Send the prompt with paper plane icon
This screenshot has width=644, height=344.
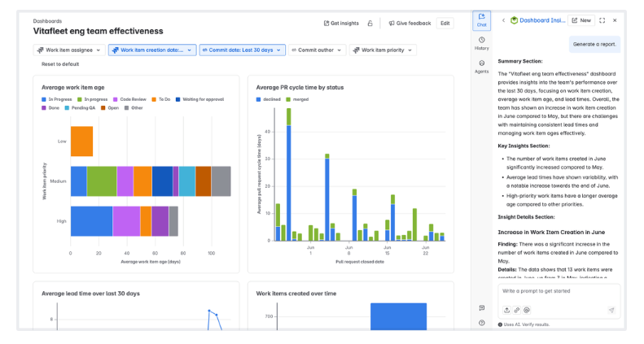pyautogui.click(x=611, y=310)
